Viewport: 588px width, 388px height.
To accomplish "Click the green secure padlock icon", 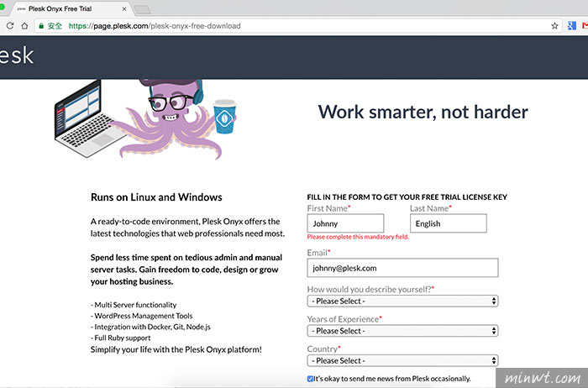I will click(41, 26).
